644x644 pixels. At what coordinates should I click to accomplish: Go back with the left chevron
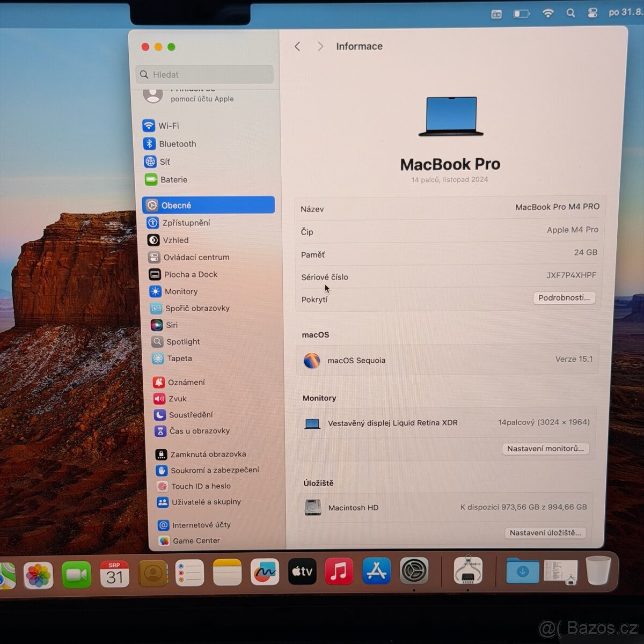[x=297, y=47]
